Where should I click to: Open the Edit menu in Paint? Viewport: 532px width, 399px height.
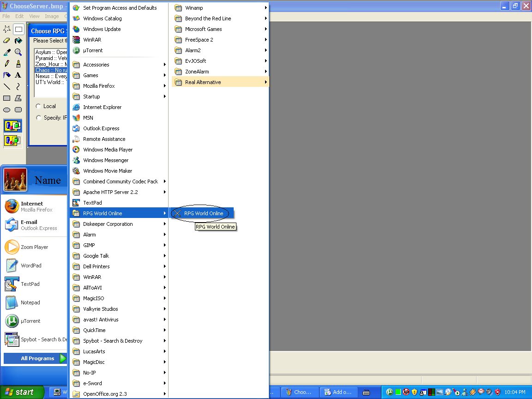(19, 16)
